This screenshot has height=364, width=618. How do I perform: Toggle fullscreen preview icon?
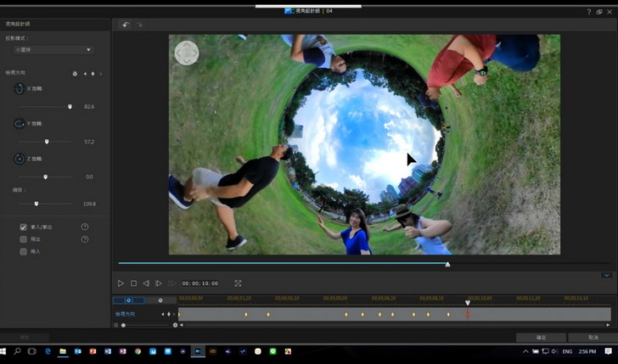click(238, 283)
